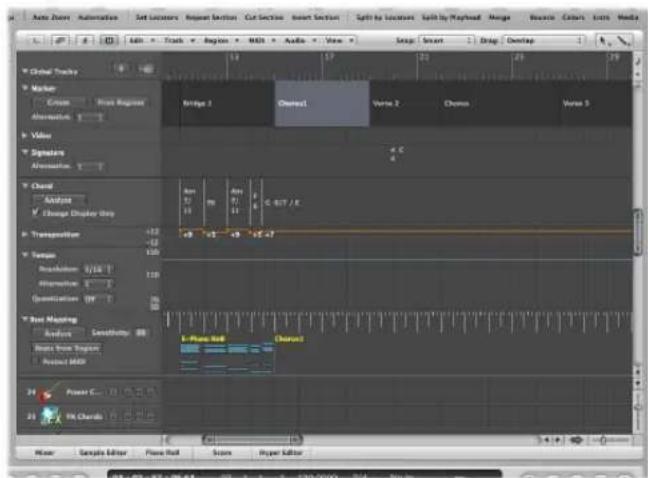Image resolution: width=648 pixels, height=478 pixels.
Task: Select the Bridge marker in the marker track
Action: coord(227,103)
